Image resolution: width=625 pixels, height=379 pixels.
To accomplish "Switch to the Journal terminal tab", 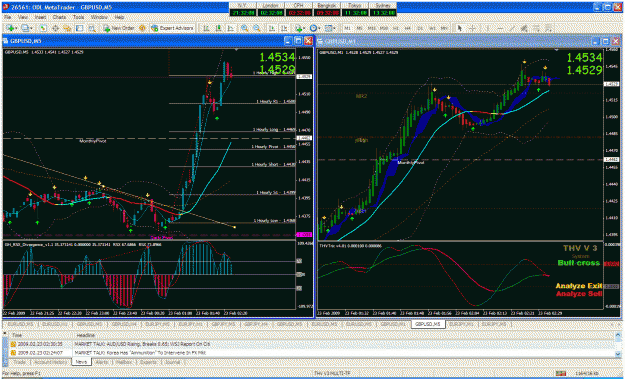I will tap(172, 362).
